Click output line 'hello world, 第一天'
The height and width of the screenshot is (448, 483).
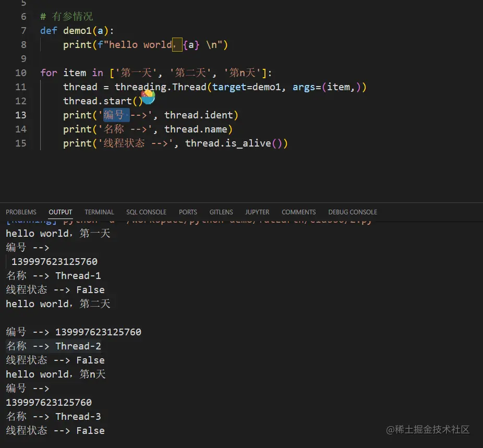tap(58, 234)
